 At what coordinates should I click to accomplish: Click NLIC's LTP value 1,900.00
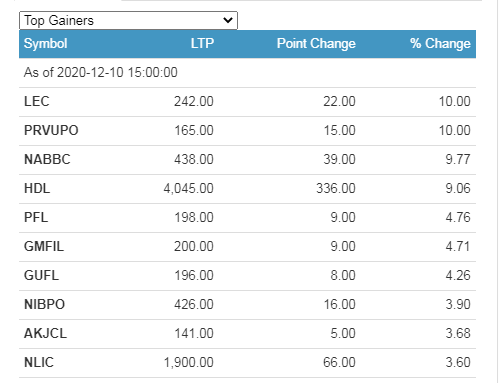[x=188, y=363]
